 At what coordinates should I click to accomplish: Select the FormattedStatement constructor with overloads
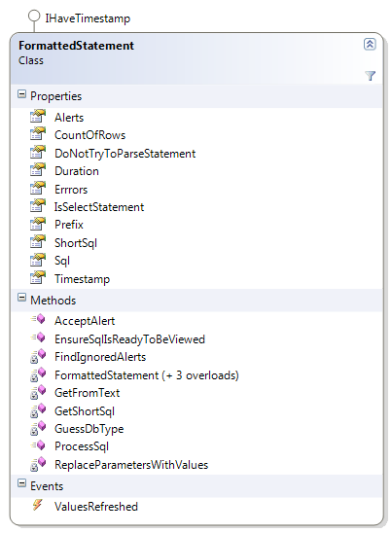147,375
